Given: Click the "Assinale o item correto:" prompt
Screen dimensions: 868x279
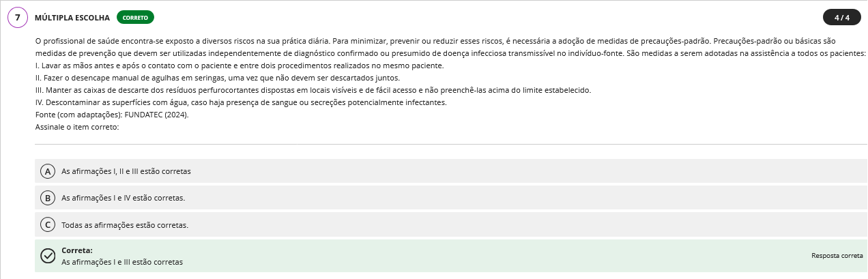Looking at the screenshot, I should point(77,127).
